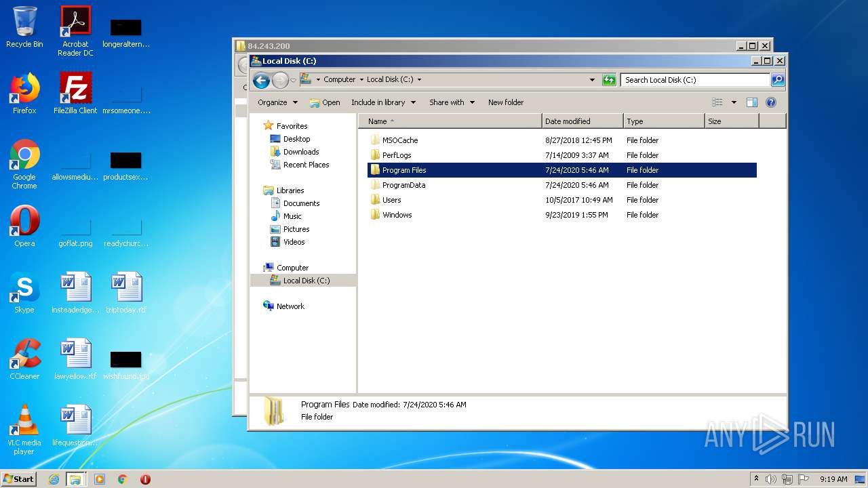
Task: Open the Include in library menu
Action: coord(383,102)
